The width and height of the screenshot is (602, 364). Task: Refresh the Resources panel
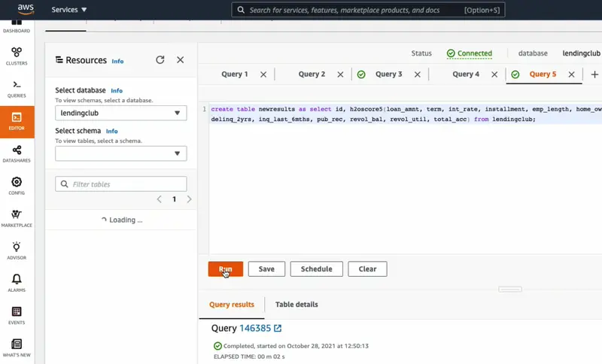(x=160, y=60)
